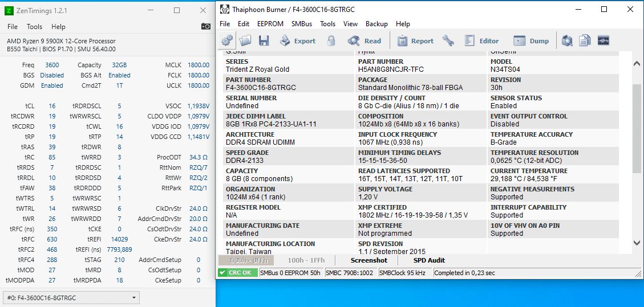Save dump using the floppy disk icon

pyautogui.click(x=264, y=40)
